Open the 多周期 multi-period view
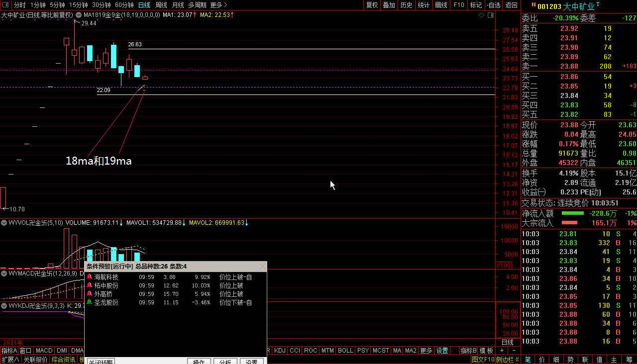This screenshot has height=364, width=637. (x=197, y=5)
